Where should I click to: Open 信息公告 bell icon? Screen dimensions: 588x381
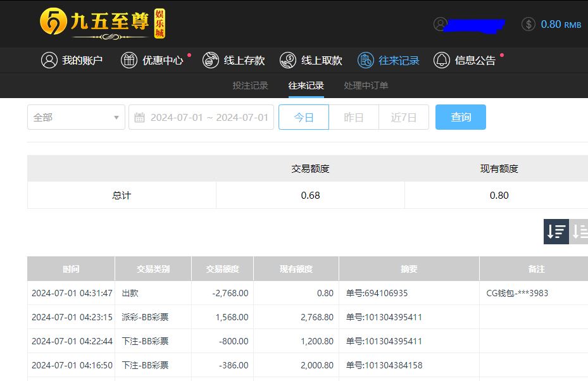[x=442, y=60]
